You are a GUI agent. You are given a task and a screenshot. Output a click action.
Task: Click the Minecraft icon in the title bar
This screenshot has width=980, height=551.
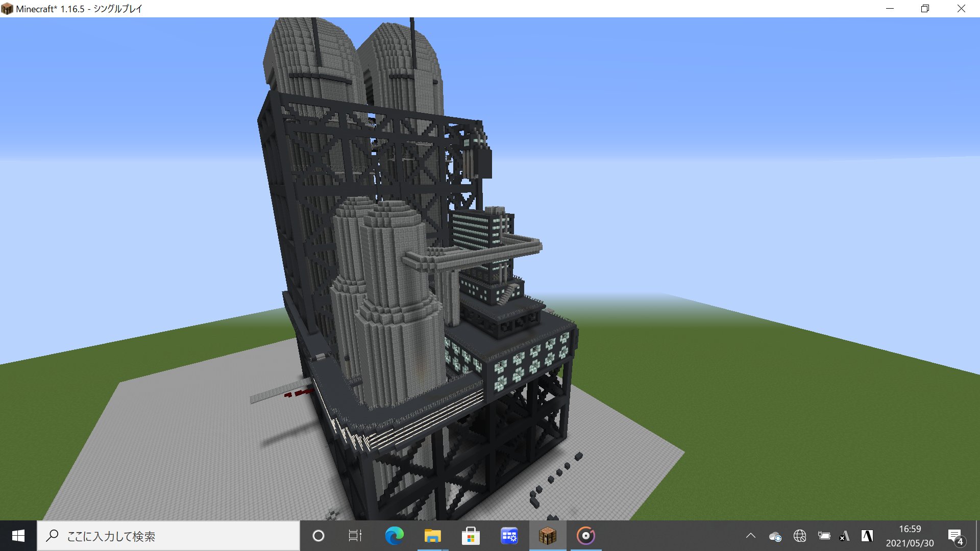pyautogui.click(x=8, y=8)
